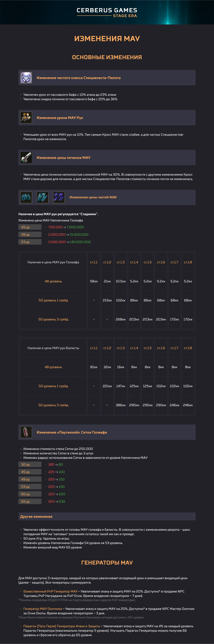Click the Cerberus Games Stage Era logo
Image resolution: width=214 pixels, height=644 pixels.
tap(107, 12)
